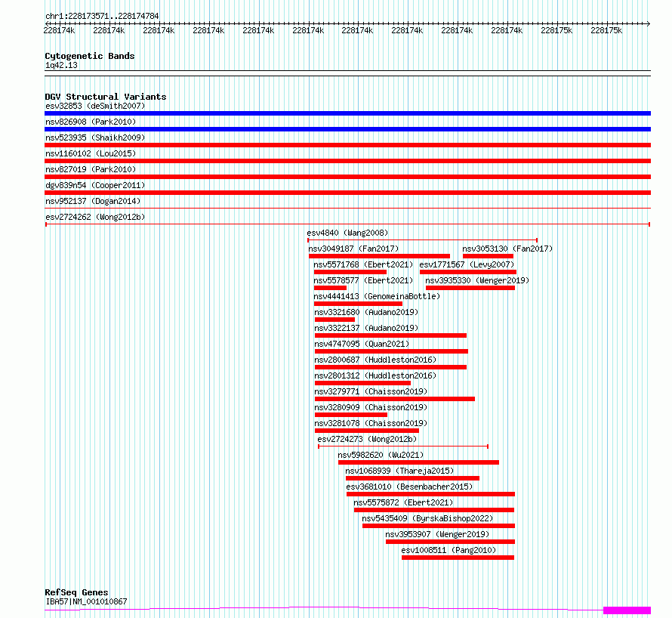672x618 pixels.
Task: Click the red bar under nsv3321680 (Audano2019)
Action: 334,320
